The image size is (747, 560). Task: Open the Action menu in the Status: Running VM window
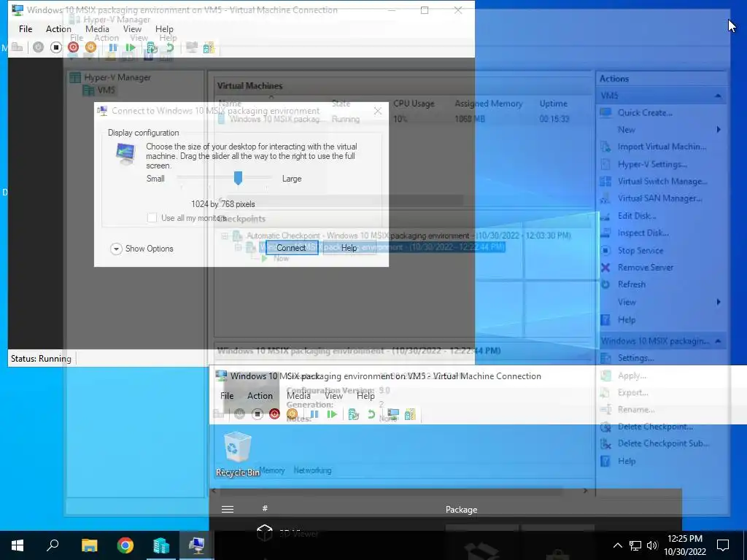[x=58, y=29]
